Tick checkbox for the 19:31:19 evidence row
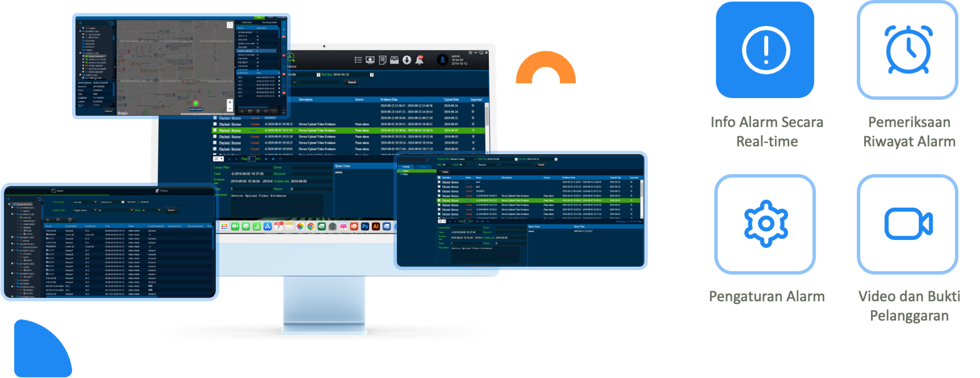Viewport: 980px width, 378px height. (x=215, y=137)
